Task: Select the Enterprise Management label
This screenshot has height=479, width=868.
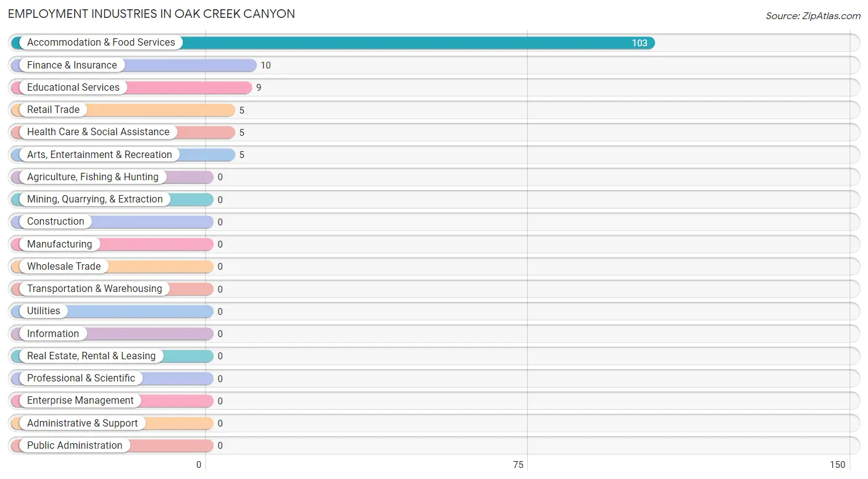Action: coord(80,401)
